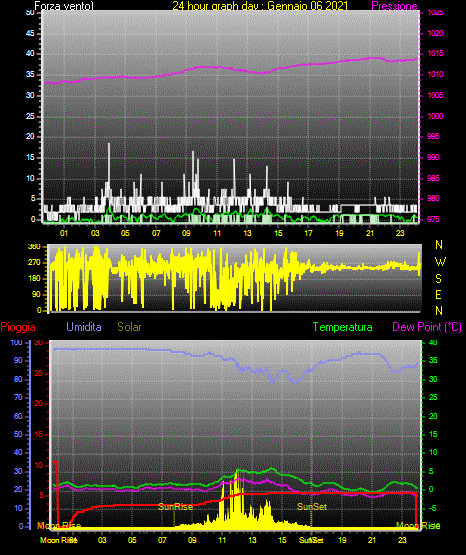Select 1005 on the pressure axis
Image resolution: width=466 pixels, height=555 pixels.
[x=435, y=95]
